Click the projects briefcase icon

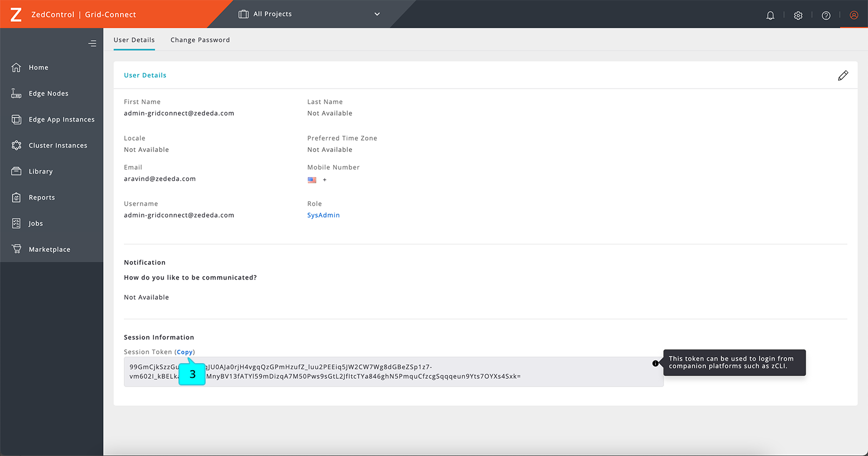[x=244, y=14]
